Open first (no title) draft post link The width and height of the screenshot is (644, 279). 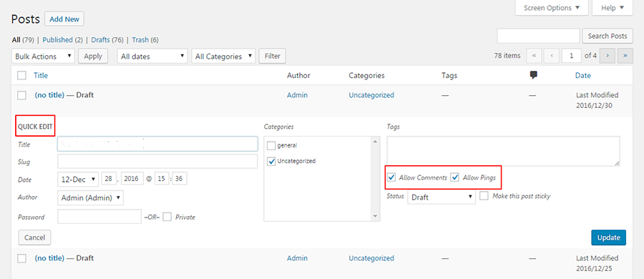[49, 95]
